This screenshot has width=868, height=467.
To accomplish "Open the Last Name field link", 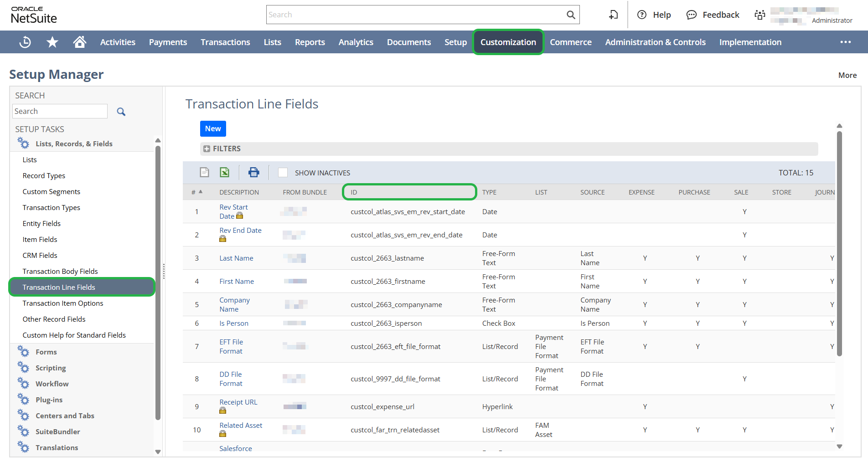I will tap(236, 258).
